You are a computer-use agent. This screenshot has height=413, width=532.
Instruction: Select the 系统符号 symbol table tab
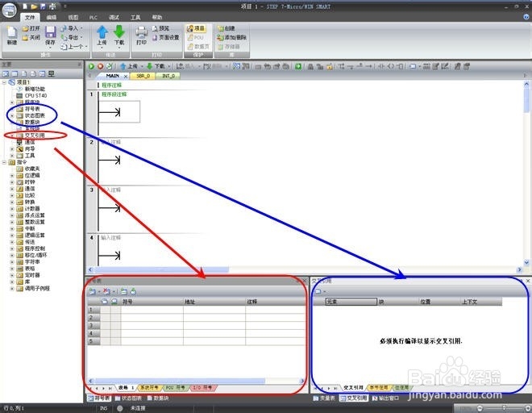[x=149, y=387]
